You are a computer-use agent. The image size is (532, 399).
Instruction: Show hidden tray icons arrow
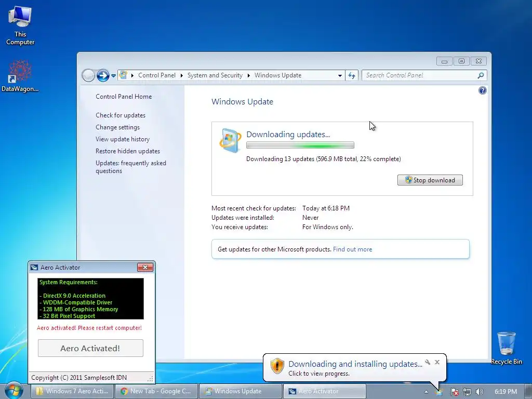click(426, 392)
